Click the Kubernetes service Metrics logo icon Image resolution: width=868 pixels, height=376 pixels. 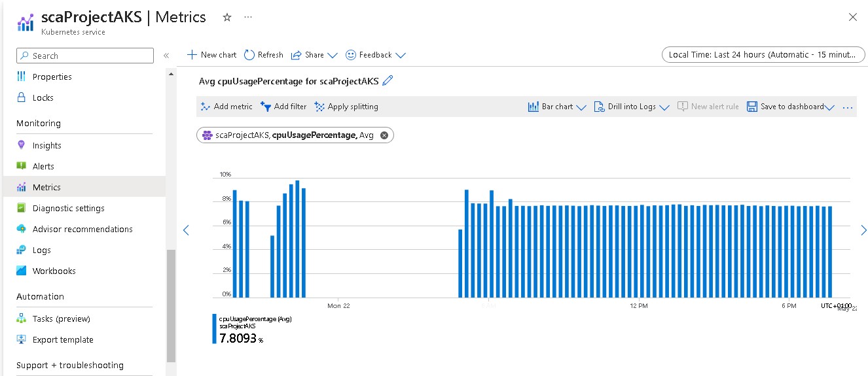coord(26,22)
